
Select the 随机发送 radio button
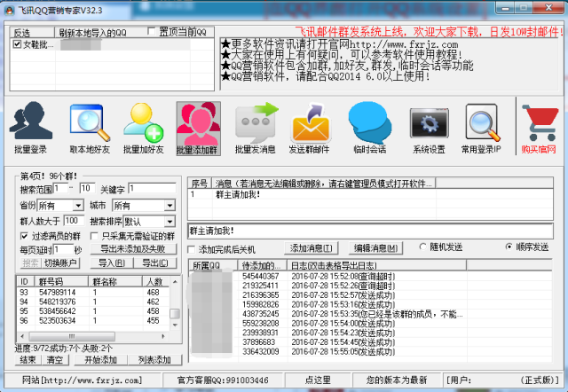pyautogui.click(x=422, y=247)
